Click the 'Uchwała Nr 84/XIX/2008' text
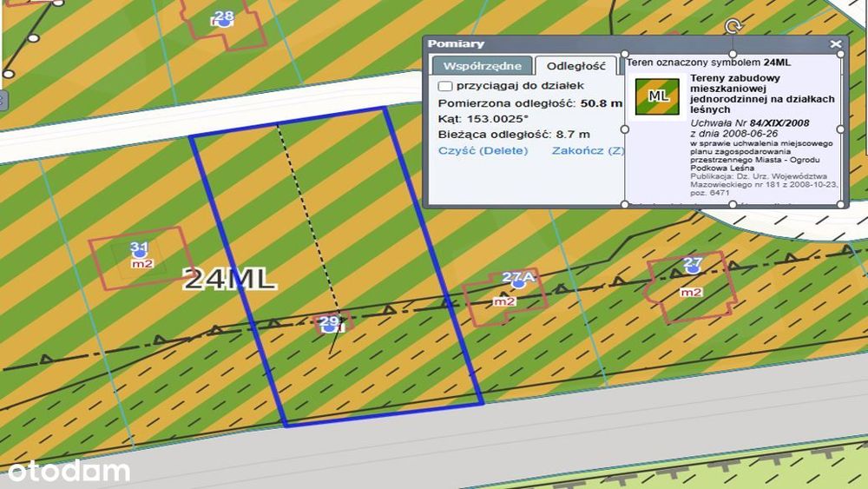This screenshot has width=868, height=489. (750, 123)
